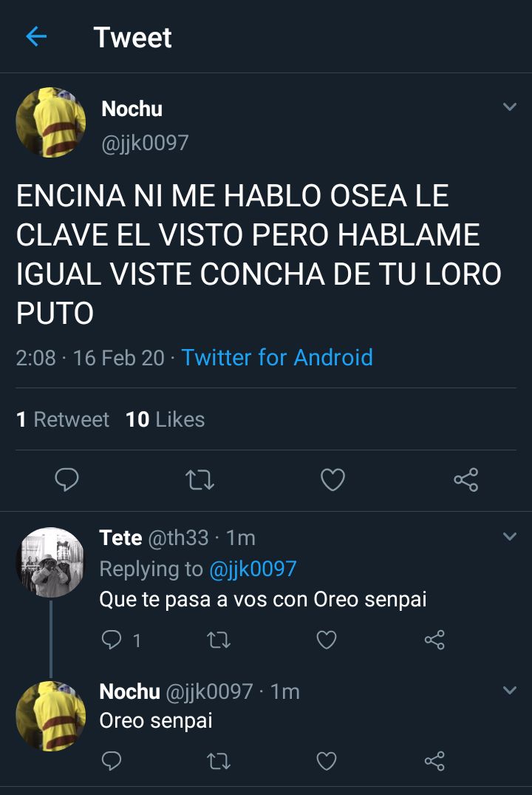This screenshot has width=532, height=795.
Task: Like Tete's reply about Oreo senpai
Action: (327, 640)
